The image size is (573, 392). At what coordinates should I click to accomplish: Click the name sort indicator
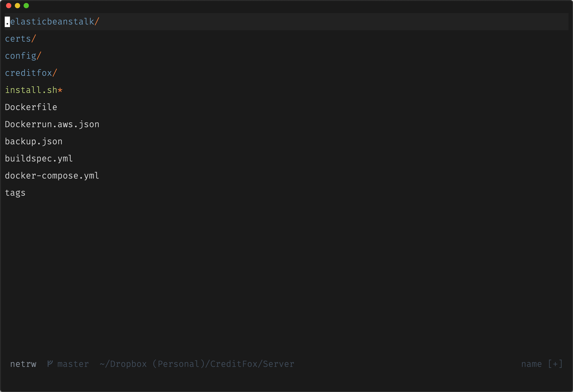(x=531, y=364)
